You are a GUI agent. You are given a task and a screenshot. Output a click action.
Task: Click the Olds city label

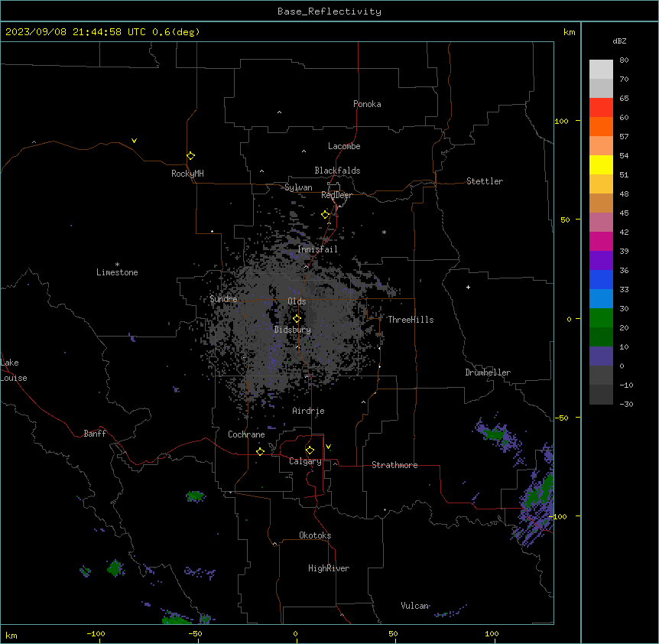(297, 301)
